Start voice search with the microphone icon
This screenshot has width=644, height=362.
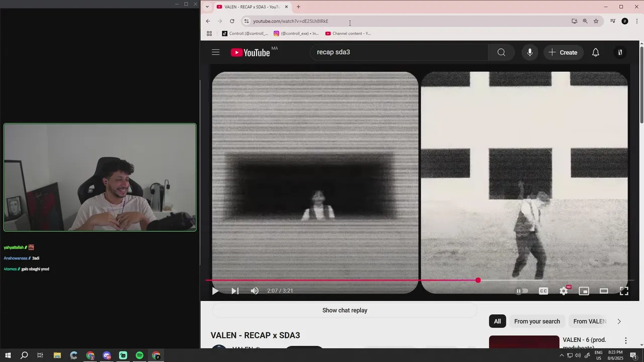(530, 52)
